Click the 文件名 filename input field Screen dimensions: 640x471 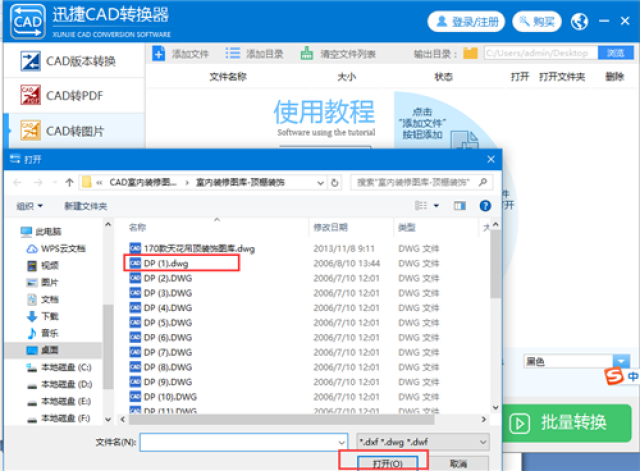pyautogui.click(x=243, y=442)
